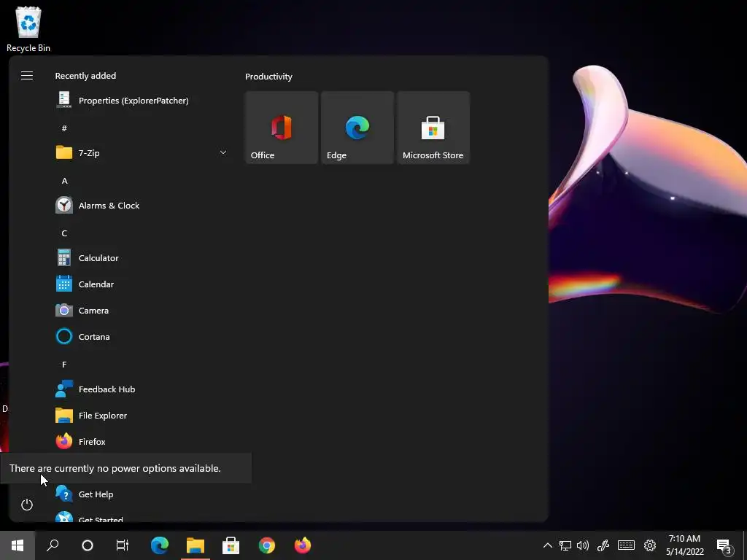Click letter A section header
The width and height of the screenshot is (747, 560).
click(64, 181)
